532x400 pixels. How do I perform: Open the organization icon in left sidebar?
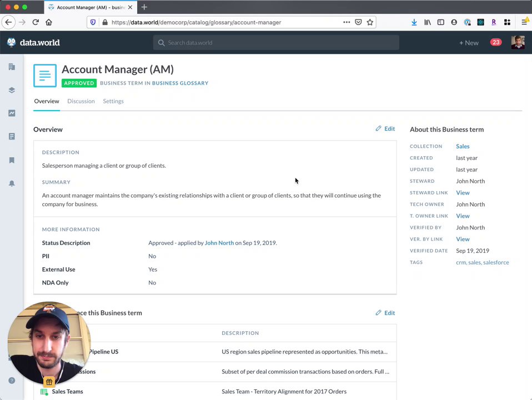[12, 67]
